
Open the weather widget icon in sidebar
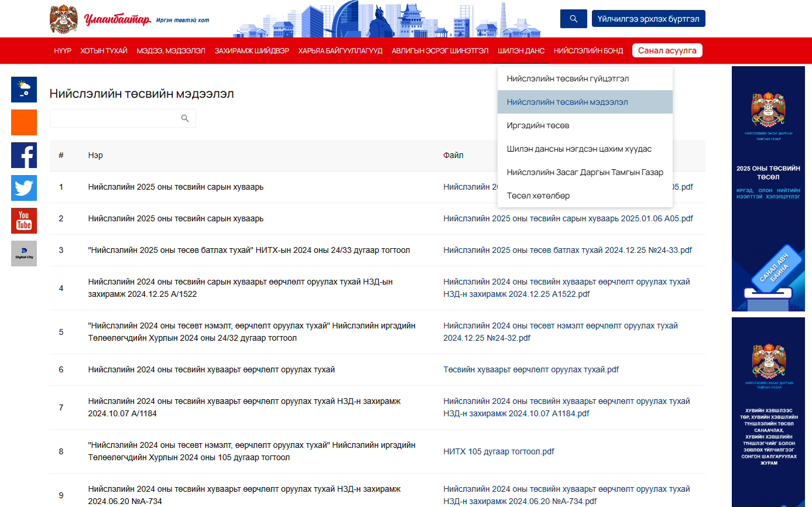click(24, 90)
